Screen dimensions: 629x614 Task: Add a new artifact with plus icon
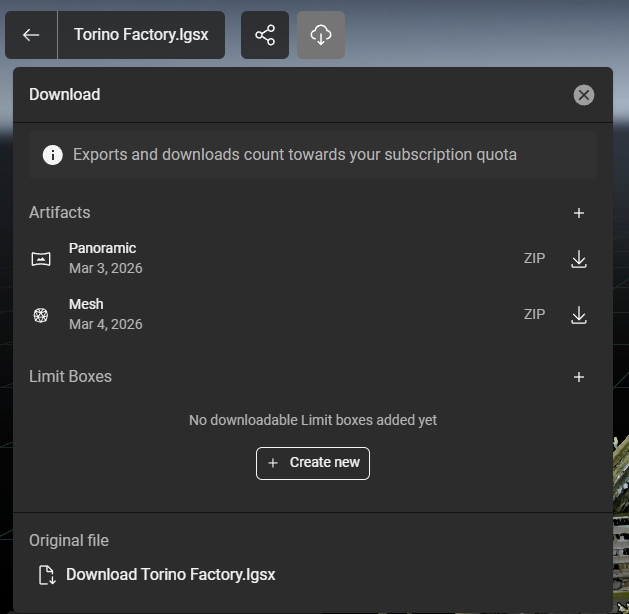pos(579,213)
